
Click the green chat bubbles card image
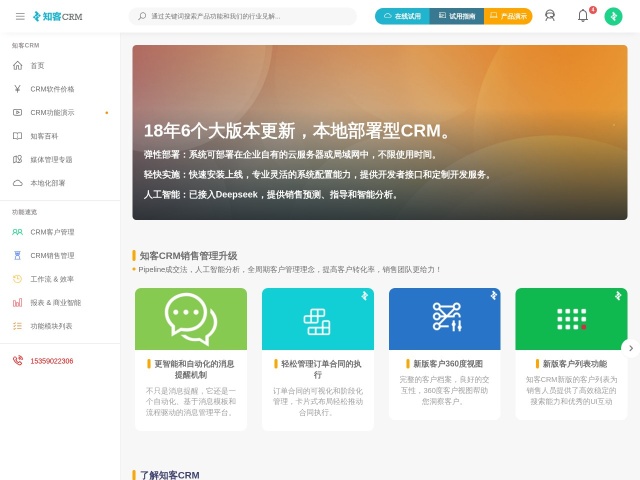tap(191, 319)
